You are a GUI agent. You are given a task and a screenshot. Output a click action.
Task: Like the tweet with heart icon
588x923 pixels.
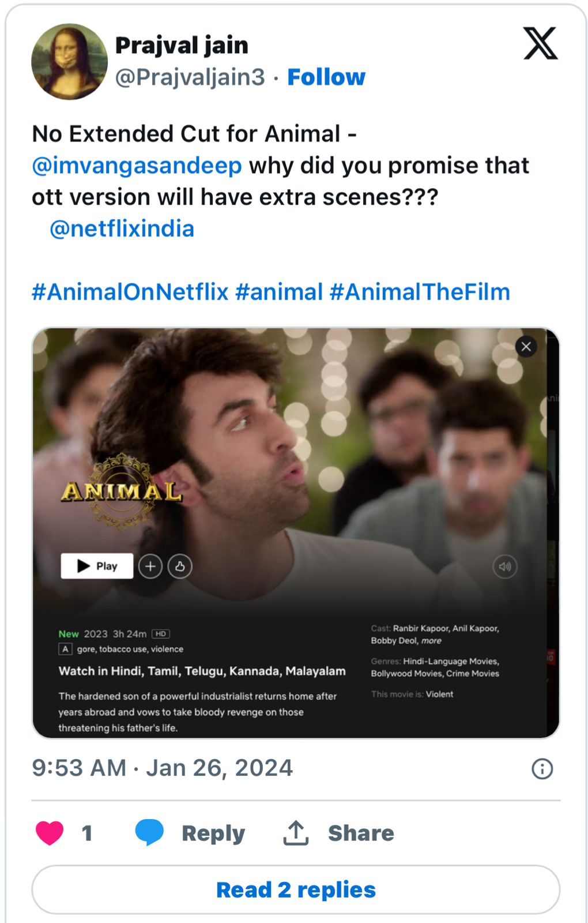50,833
